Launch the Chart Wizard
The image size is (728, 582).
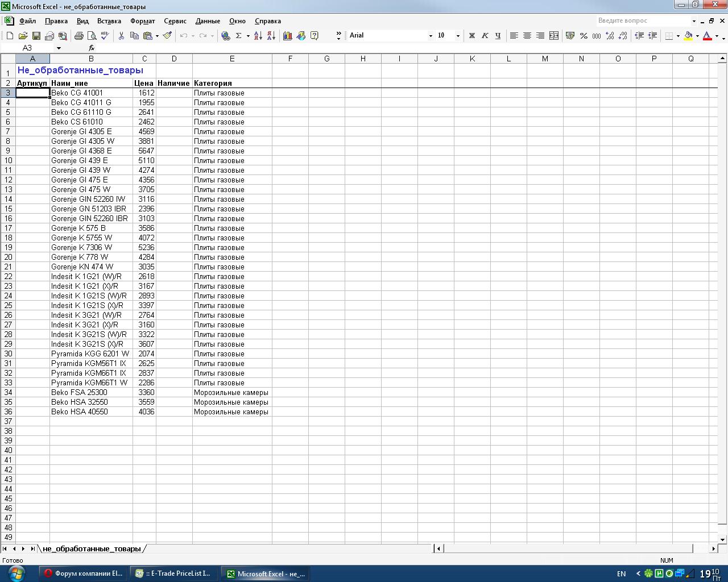pyautogui.click(x=288, y=36)
